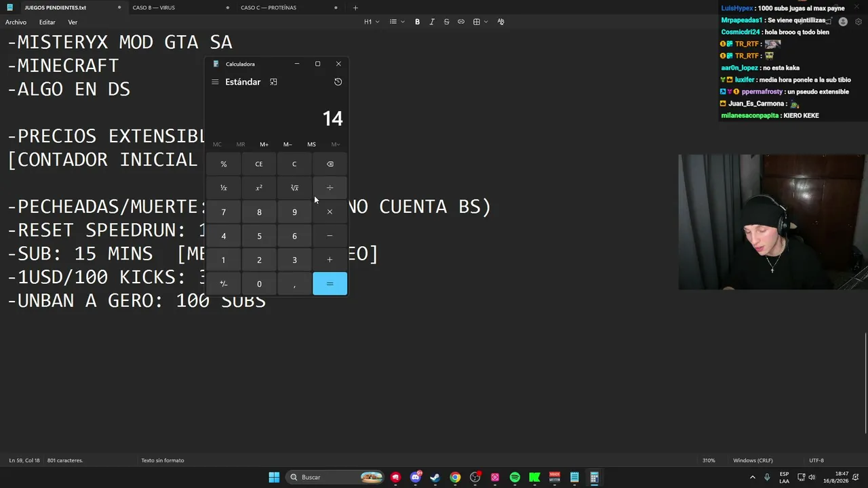
Task: Toggle italic formatting in Notepad
Action: pos(432,22)
